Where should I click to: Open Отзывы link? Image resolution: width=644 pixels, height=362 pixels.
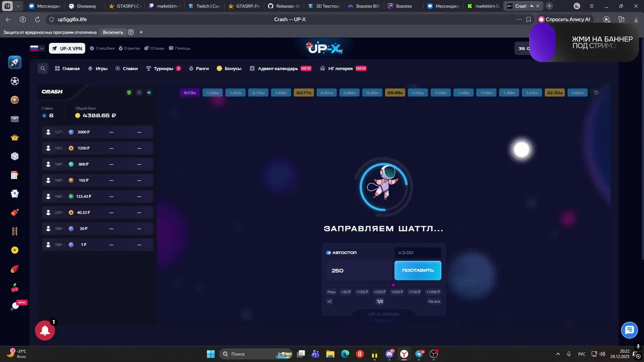tap(154, 48)
